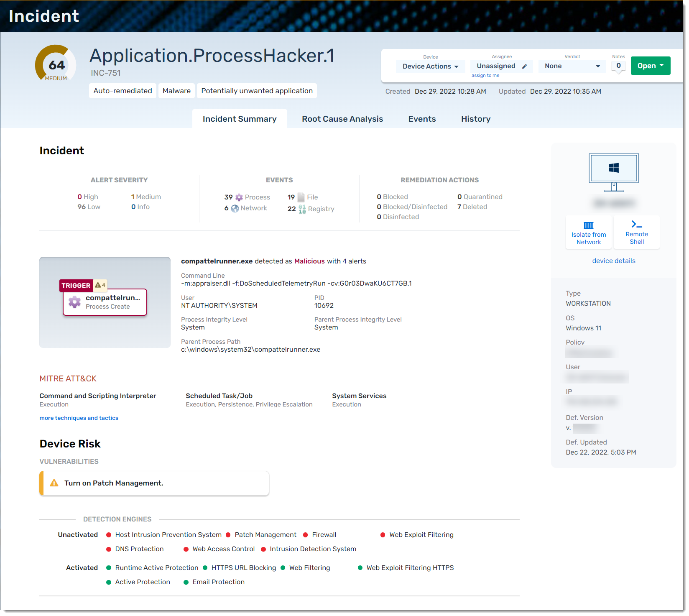The width and height of the screenshot is (689, 616).
Task: Switch to the Incident Summary tab
Action: (240, 119)
